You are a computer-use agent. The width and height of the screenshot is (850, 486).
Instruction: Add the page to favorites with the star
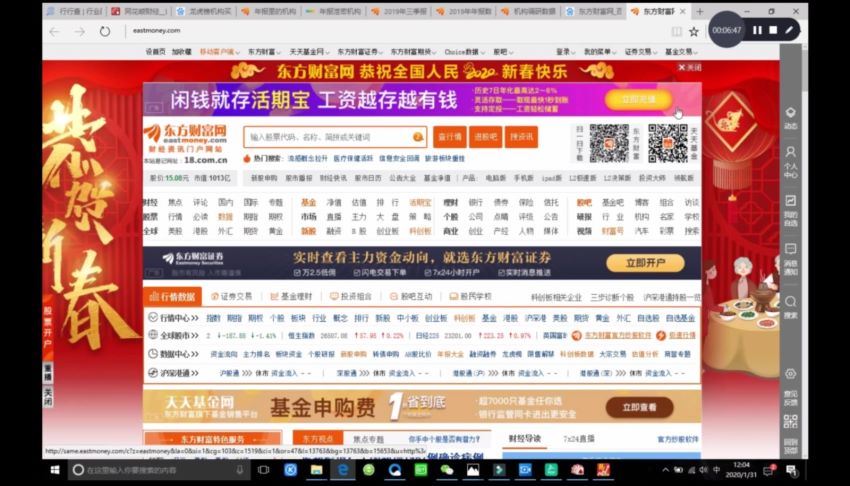(693, 31)
